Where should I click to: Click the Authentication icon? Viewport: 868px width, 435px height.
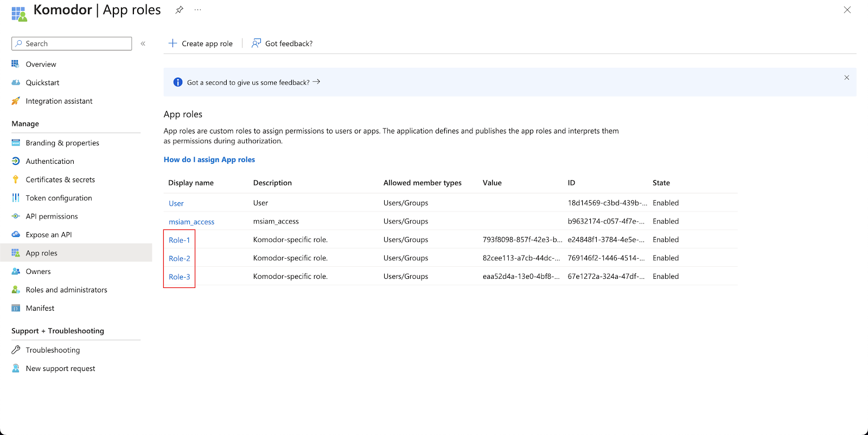(16, 161)
